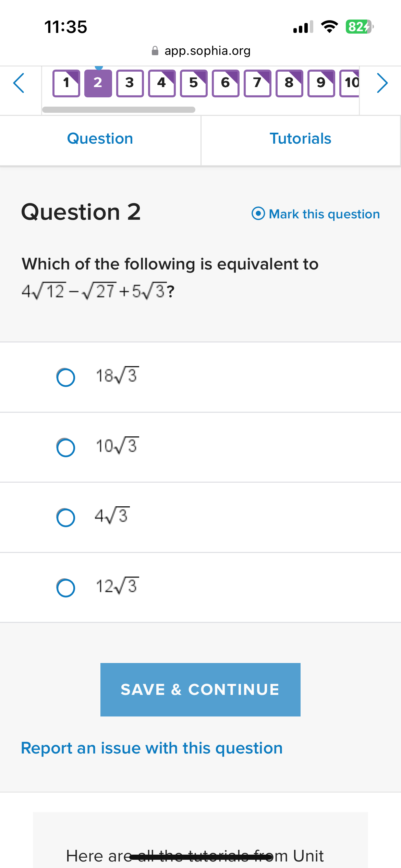Viewport: 401px width, 868px height.
Task: Expand more questions using the right chevron
Action: tap(382, 83)
